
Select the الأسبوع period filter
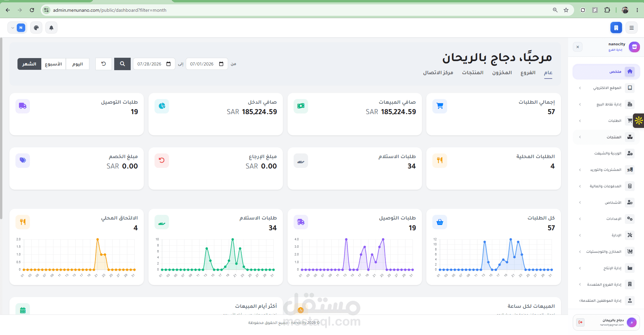[53, 64]
